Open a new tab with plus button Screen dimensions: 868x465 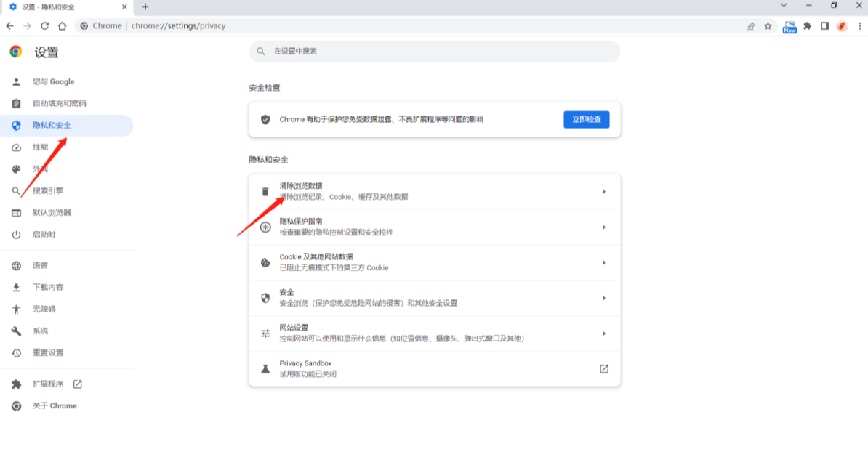point(145,7)
